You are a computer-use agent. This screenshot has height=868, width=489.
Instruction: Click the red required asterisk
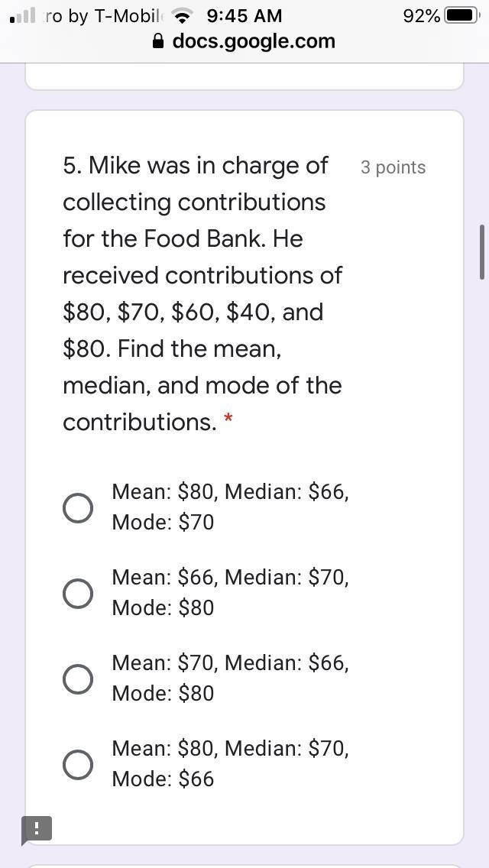[228, 420]
